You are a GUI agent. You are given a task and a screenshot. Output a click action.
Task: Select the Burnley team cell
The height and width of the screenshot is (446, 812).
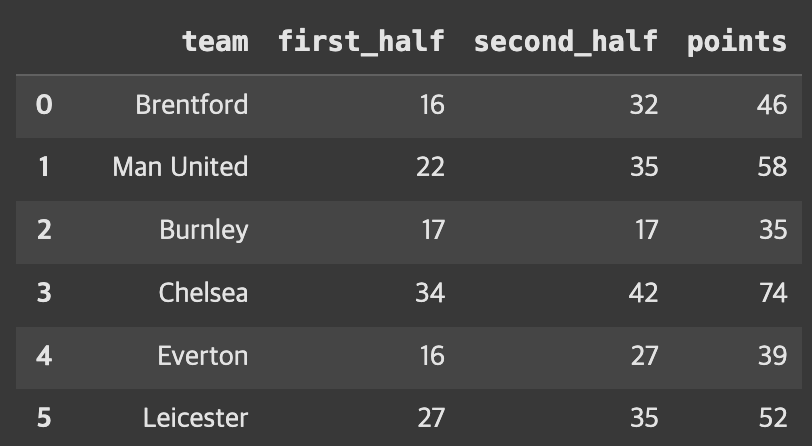click(x=204, y=230)
